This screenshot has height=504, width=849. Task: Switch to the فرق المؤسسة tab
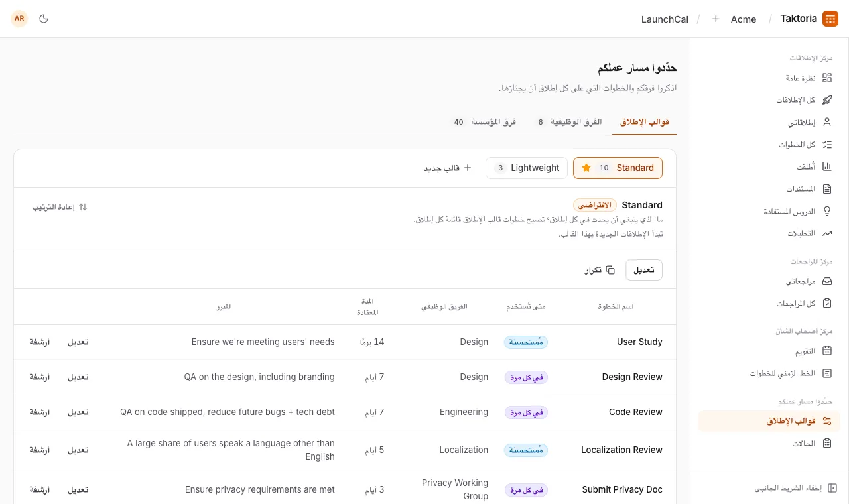pos(486,122)
